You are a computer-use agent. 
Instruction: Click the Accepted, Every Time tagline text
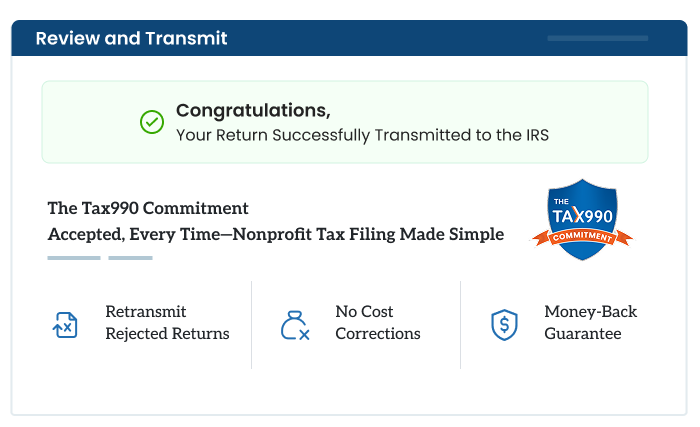(x=276, y=235)
